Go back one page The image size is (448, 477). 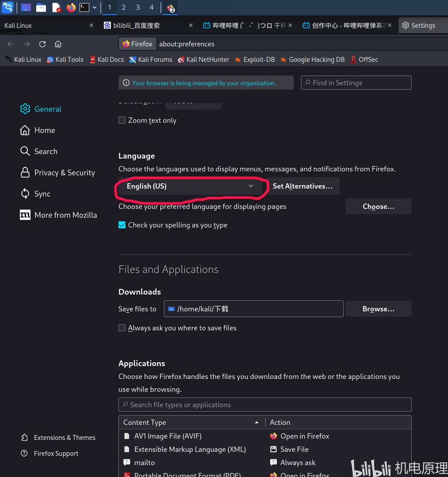pyautogui.click(x=11, y=44)
